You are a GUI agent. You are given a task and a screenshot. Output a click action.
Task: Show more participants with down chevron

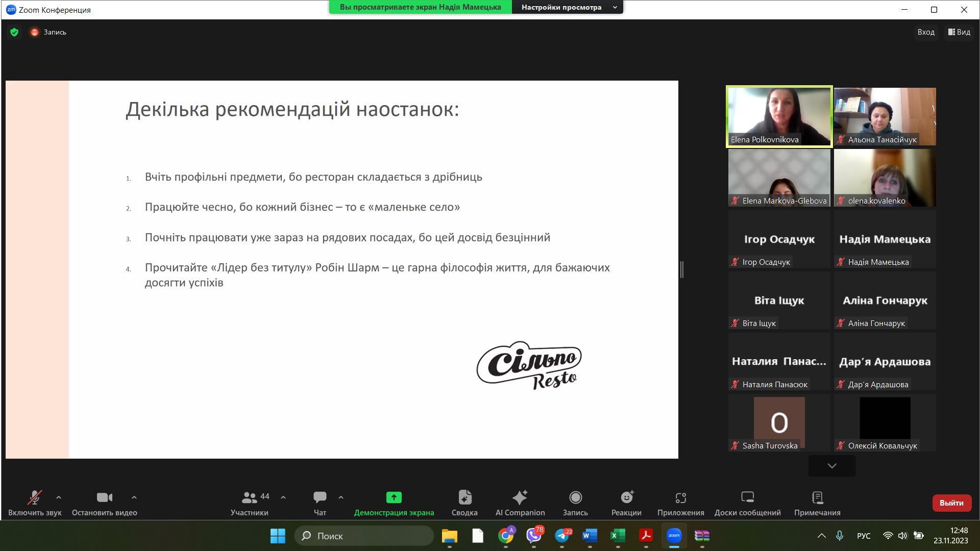[831, 466]
